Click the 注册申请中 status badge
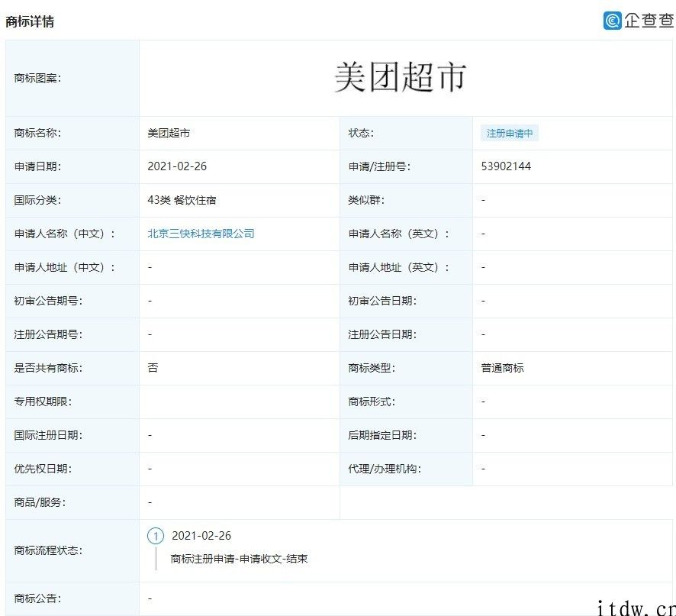 (510, 134)
